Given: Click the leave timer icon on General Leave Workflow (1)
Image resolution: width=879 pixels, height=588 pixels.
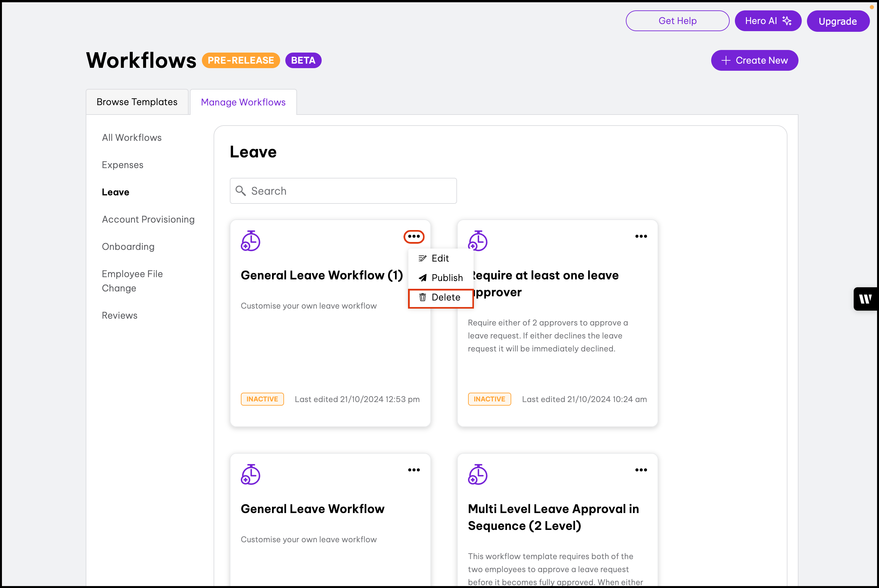Looking at the screenshot, I should point(250,241).
